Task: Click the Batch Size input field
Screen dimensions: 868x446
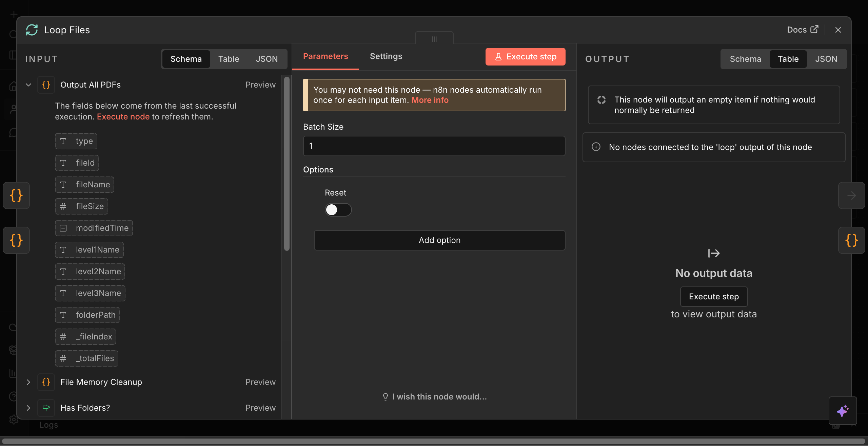Action: pyautogui.click(x=434, y=146)
